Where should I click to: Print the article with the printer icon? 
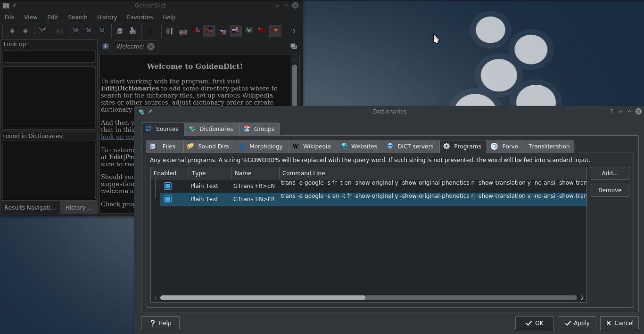pos(132,31)
